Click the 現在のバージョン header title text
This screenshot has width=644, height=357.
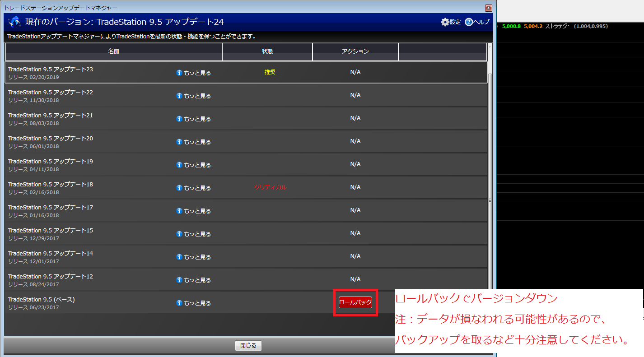[124, 22]
